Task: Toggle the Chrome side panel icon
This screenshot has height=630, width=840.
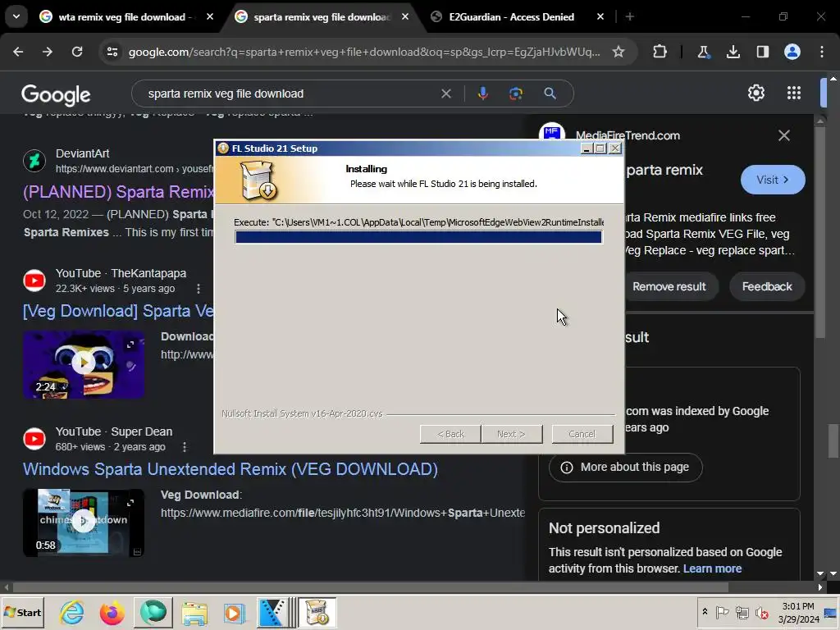Action: (x=762, y=52)
